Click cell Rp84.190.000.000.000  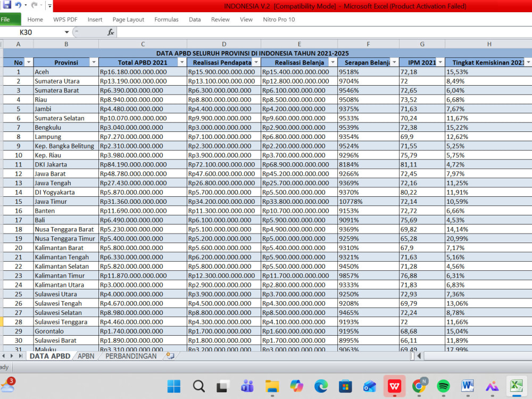click(x=143, y=164)
